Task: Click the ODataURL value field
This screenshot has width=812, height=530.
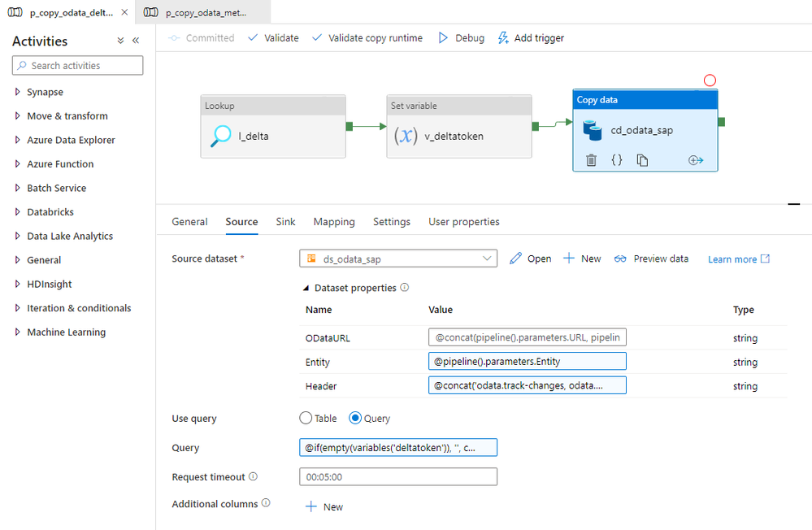Action: [528, 337]
